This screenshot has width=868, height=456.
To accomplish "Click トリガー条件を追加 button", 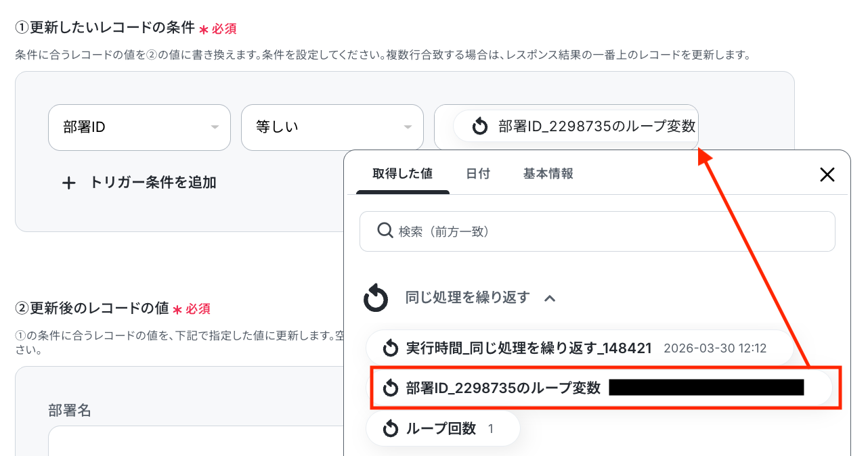I will [152, 183].
